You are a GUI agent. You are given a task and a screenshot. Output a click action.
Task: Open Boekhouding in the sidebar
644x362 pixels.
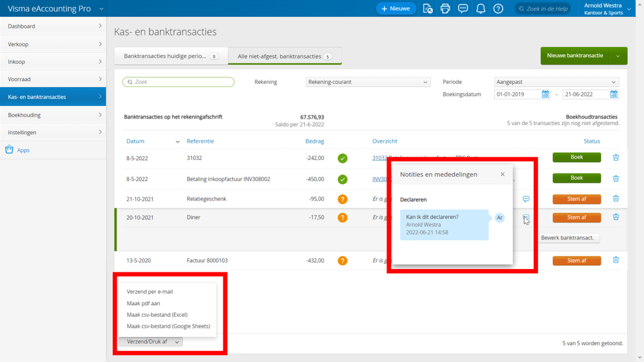53,115
